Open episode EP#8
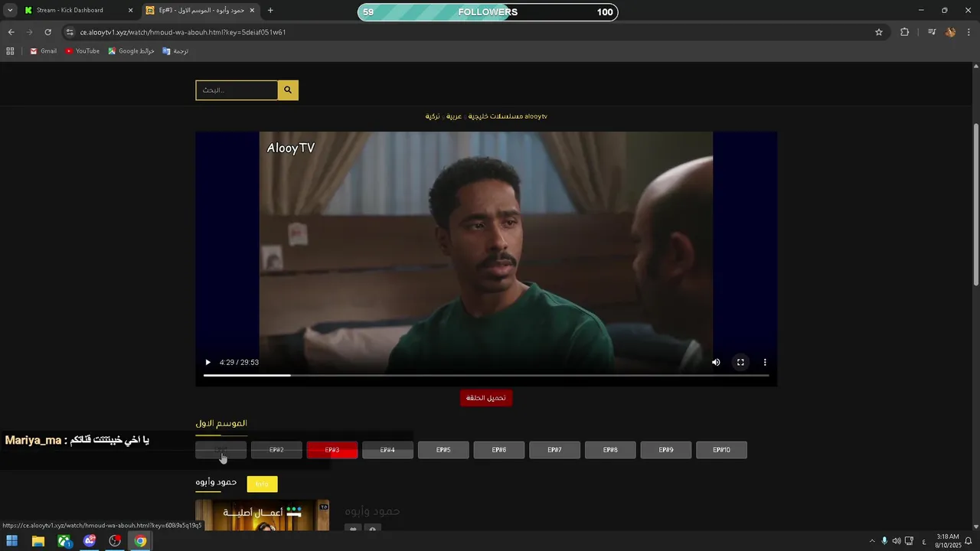The height and width of the screenshot is (551, 980). point(610,450)
